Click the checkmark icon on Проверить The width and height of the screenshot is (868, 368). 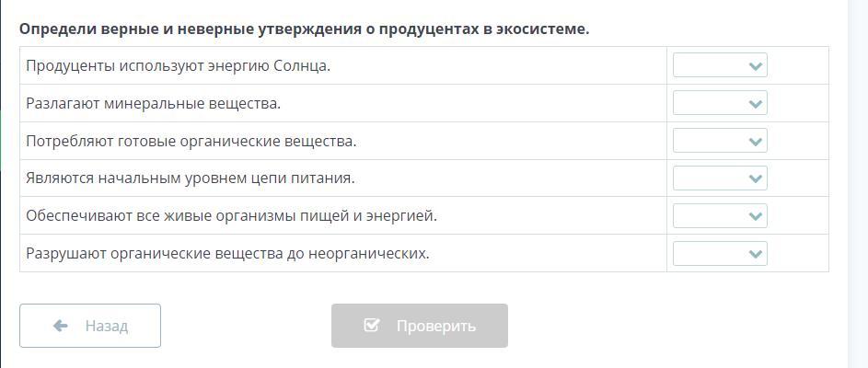[372, 326]
